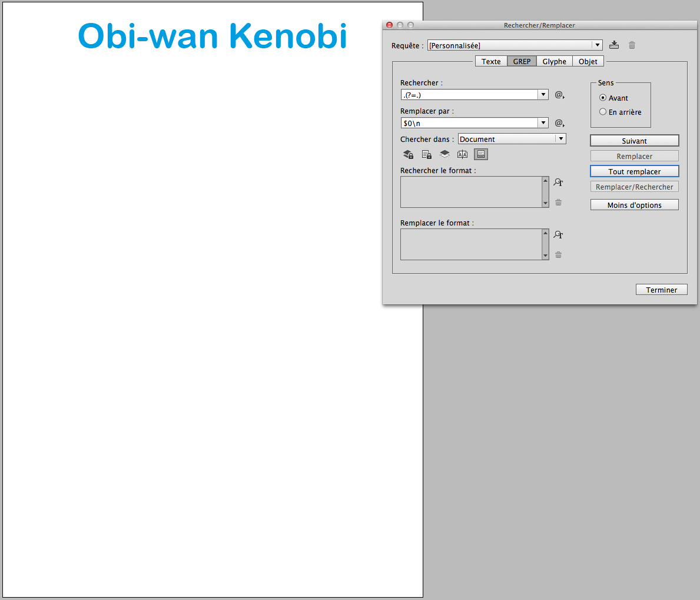Expand the Rechercher history dropdown arrow
Screen dimensions: 700x600
(x=543, y=95)
